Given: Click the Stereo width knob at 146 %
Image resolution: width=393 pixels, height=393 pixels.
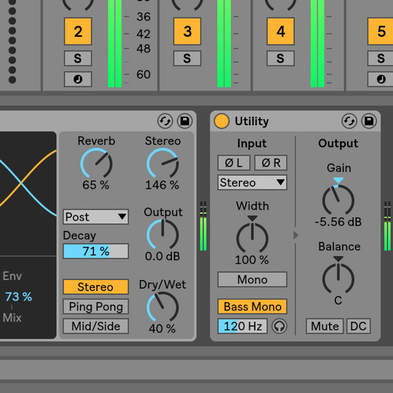Looking at the screenshot, I should 163,164.
